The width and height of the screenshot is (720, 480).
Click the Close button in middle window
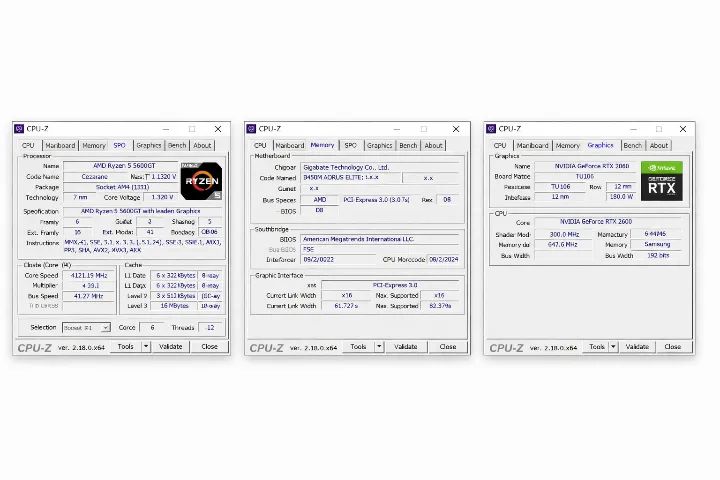pos(448,346)
